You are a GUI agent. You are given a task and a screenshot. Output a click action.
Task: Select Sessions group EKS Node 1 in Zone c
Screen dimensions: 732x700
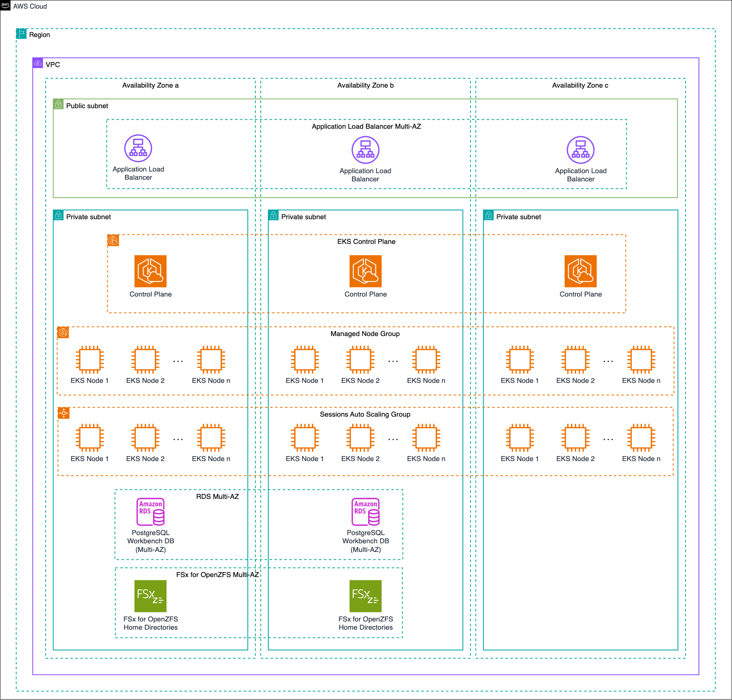point(520,438)
